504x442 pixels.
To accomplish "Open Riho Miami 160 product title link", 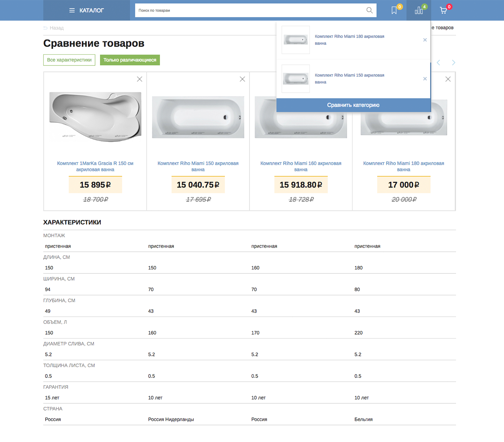I will [301, 166].
